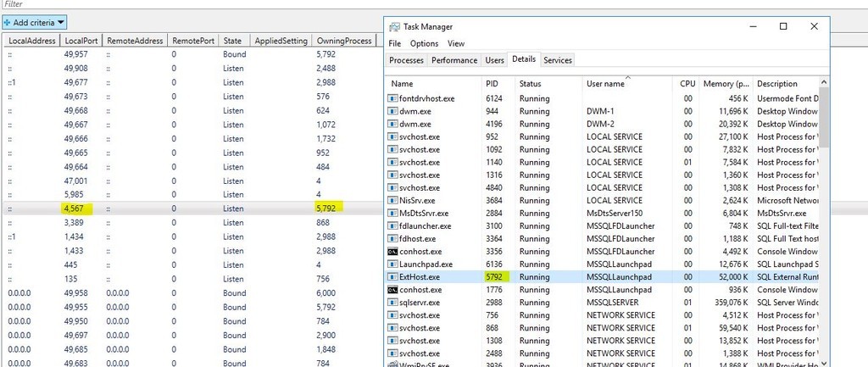Click the ExtHost.exe process icon

coord(392,277)
